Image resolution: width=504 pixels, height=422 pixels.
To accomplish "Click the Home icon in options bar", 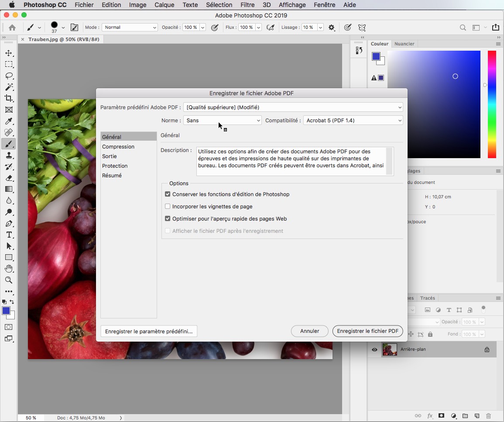I will [x=12, y=28].
